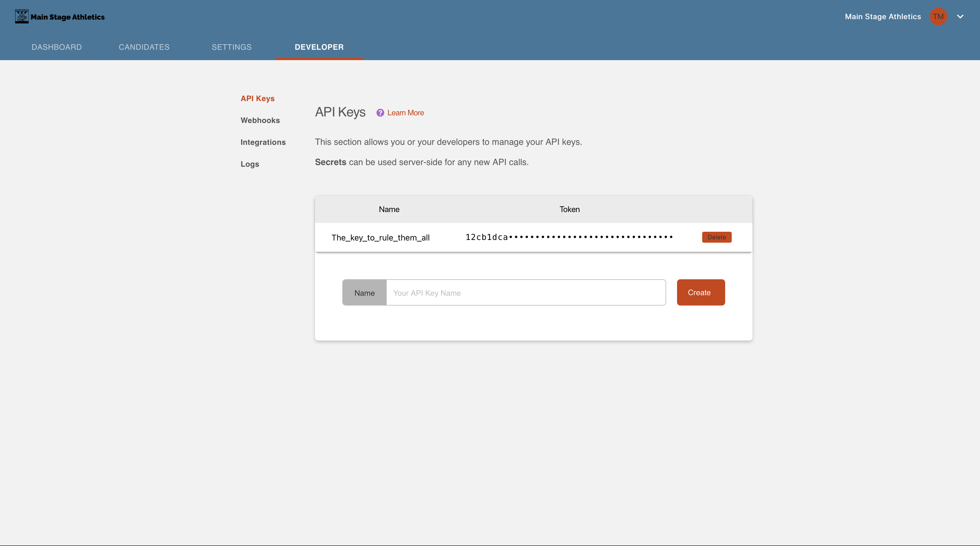Expand the account dropdown chevron
The height and width of the screenshot is (546, 980).
coord(960,16)
